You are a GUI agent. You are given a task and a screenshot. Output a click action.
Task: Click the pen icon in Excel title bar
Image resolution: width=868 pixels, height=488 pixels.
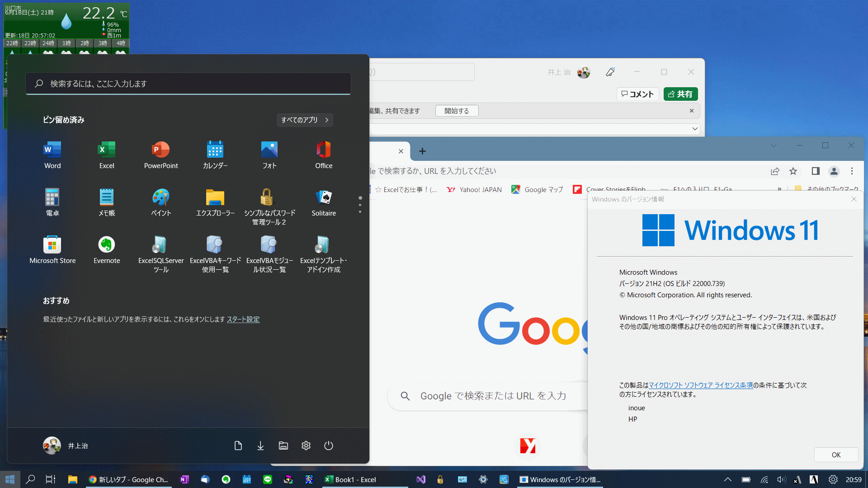click(610, 72)
